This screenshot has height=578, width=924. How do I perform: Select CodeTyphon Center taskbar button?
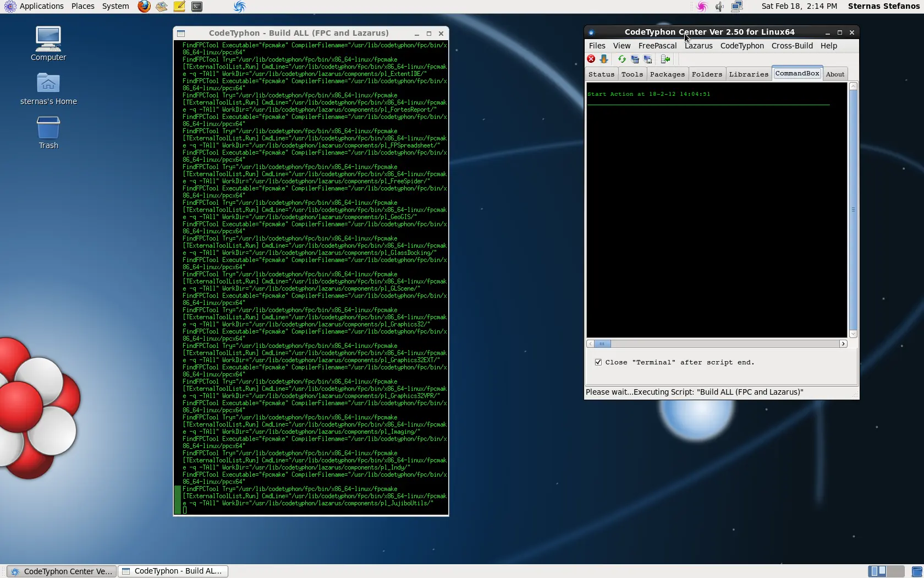[62, 571]
